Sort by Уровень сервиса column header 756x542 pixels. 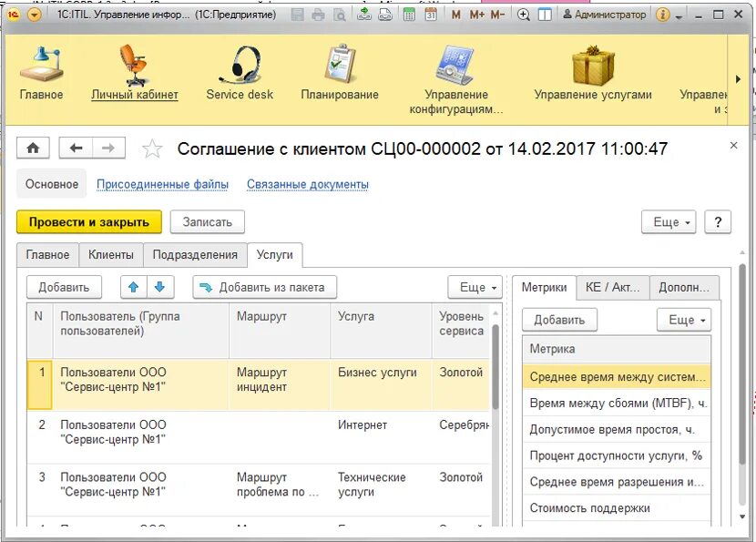pos(461,331)
